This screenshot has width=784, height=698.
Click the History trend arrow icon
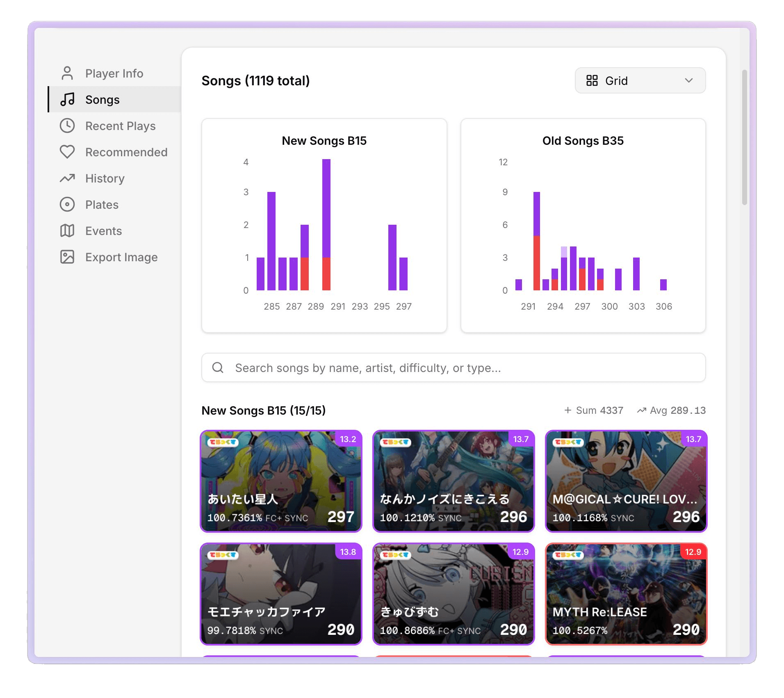point(67,178)
